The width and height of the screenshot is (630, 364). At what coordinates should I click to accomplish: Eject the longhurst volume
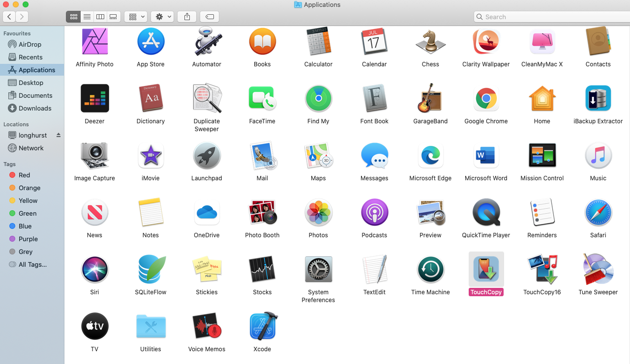coord(59,135)
